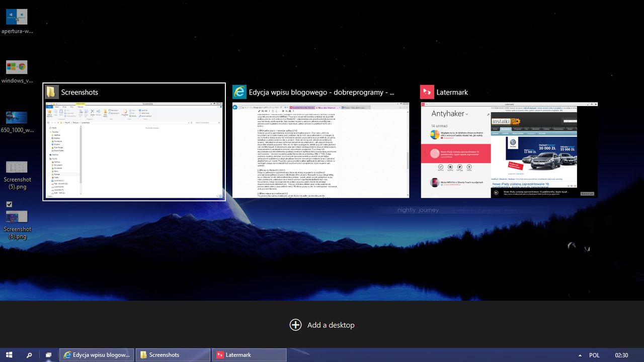Show hidden tray icons arrow

[580, 355]
